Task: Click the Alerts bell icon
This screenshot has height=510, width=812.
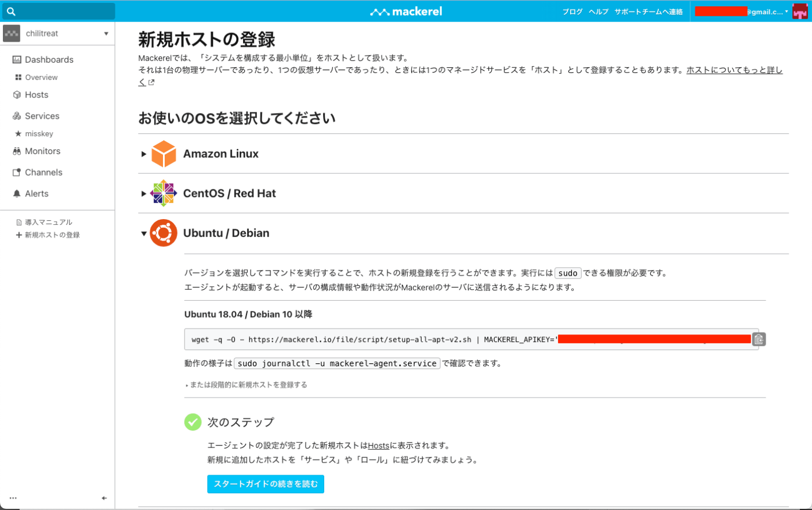Action: tap(17, 194)
